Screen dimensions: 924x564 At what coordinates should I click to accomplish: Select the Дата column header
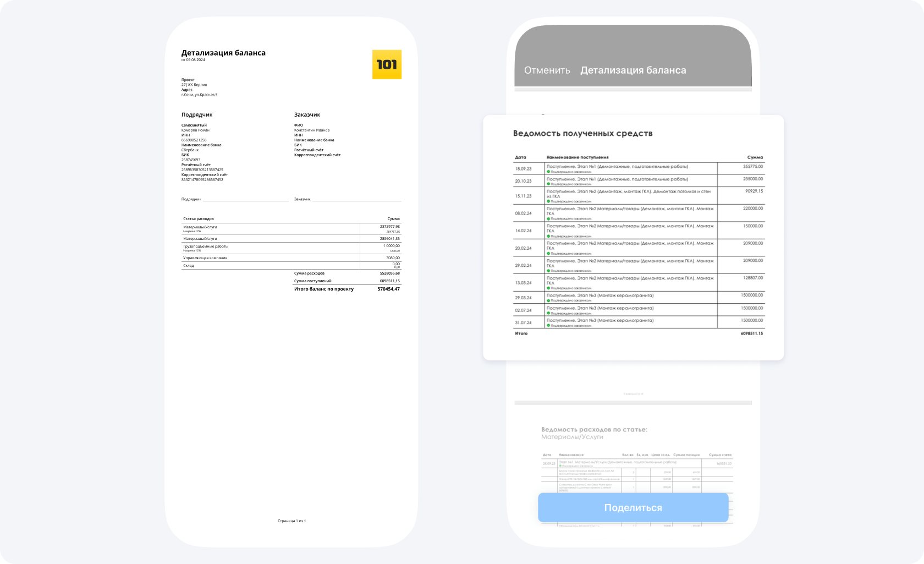coord(520,157)
